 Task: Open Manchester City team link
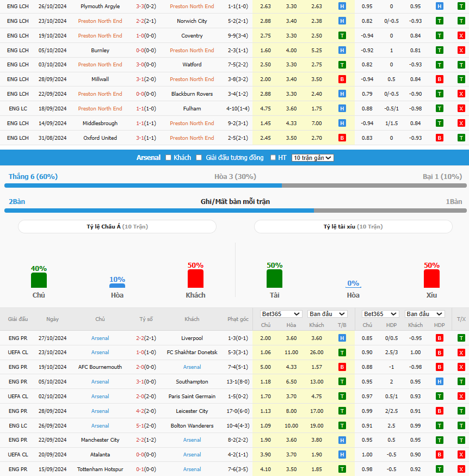tap(100, 440)
